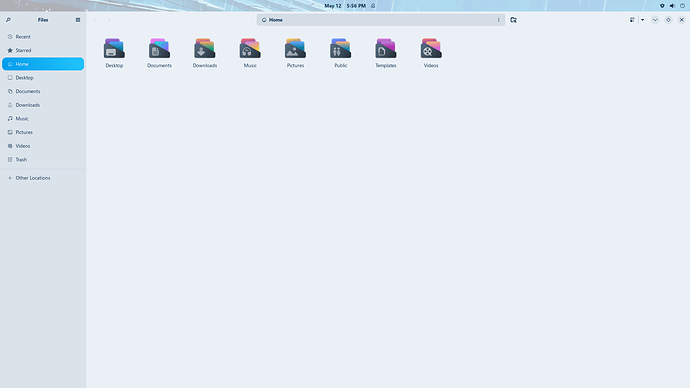This screenshot has width=690, height=388.
Task: Go to Documents in the sidebar
Action: (43, 91)
